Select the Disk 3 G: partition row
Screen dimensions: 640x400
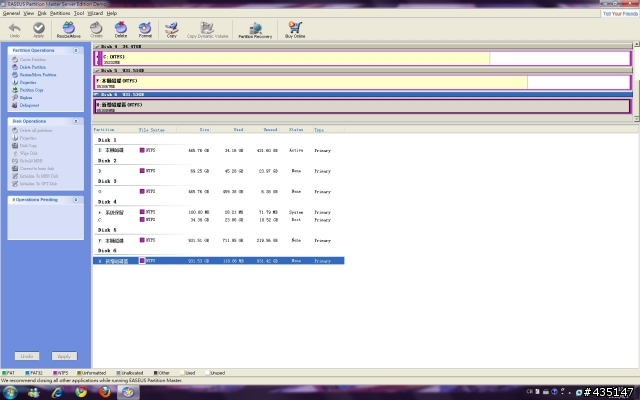click(218, 191)
